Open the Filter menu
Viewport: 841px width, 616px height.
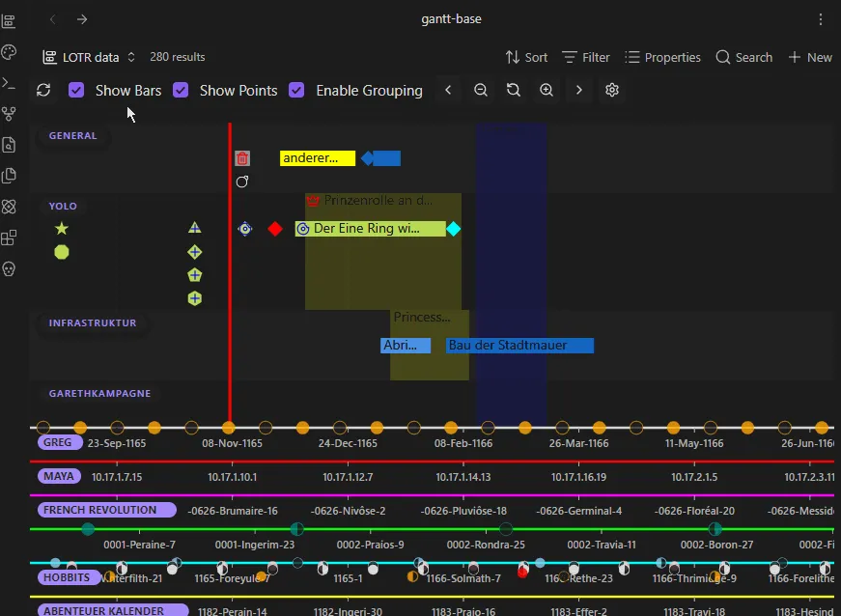pyautogui.click(x=586, y=57)
